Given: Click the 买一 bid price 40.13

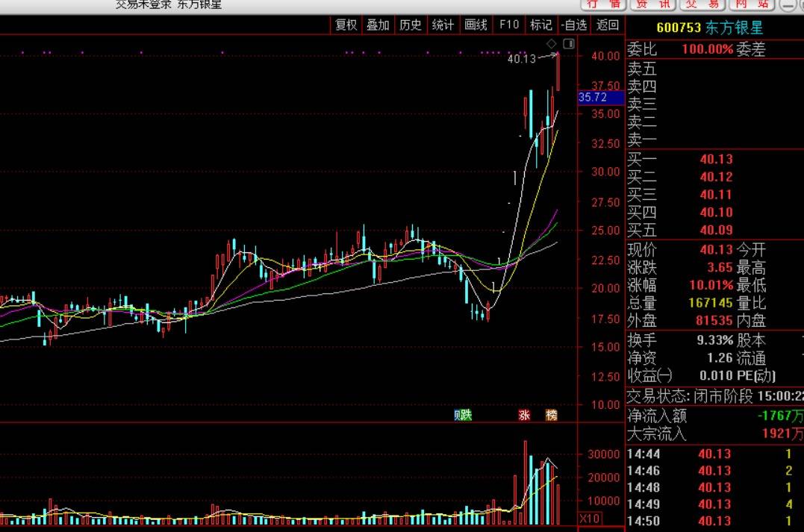Looking at the screenshot, I should point(716,159).
